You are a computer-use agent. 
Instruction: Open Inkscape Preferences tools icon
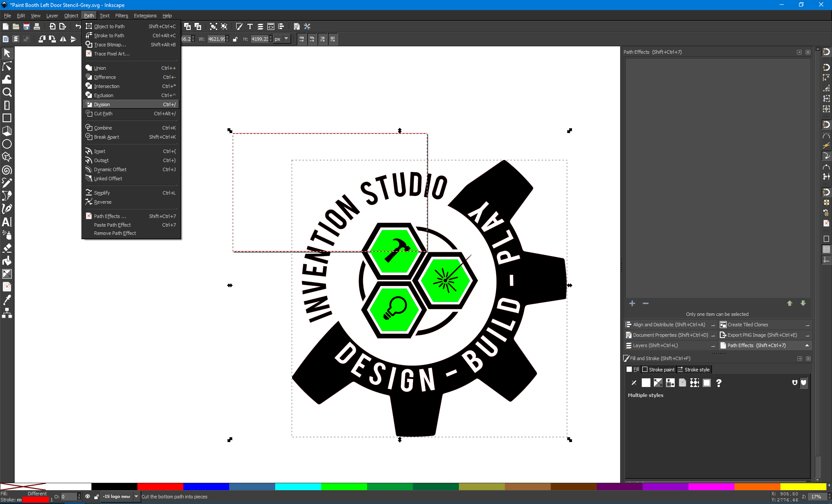[307, 26]
